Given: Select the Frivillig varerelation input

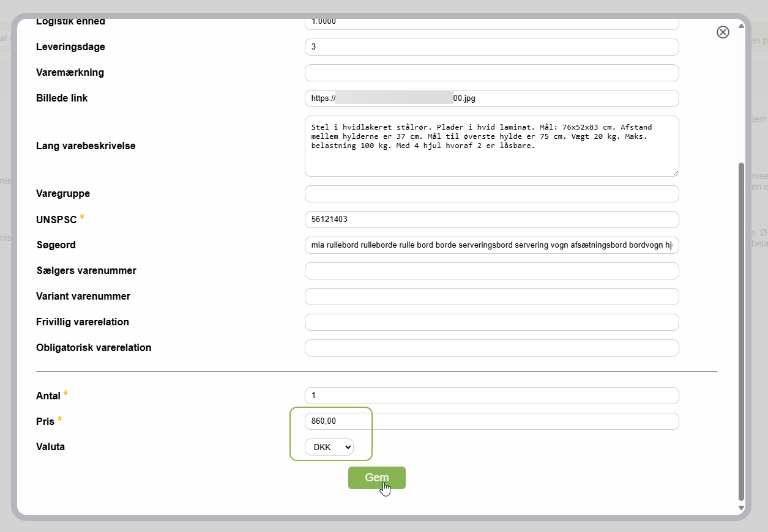Looking at the screenshot, I should tap(492, 322).
